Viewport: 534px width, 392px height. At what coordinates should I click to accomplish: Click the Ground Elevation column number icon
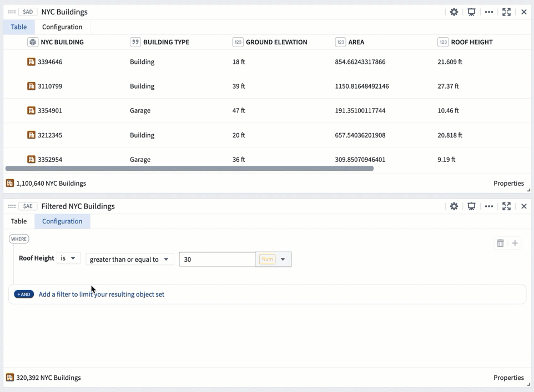tap(238, 42)
